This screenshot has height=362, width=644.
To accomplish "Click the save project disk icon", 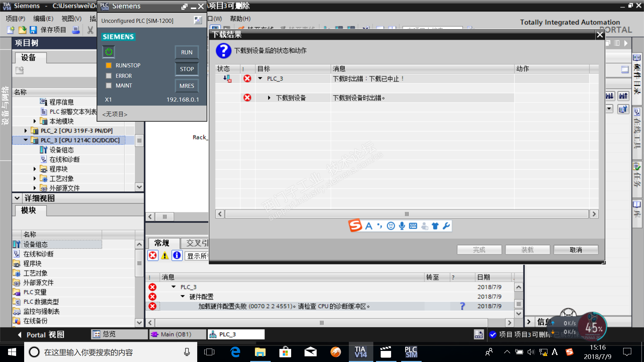I will (33, 30).
